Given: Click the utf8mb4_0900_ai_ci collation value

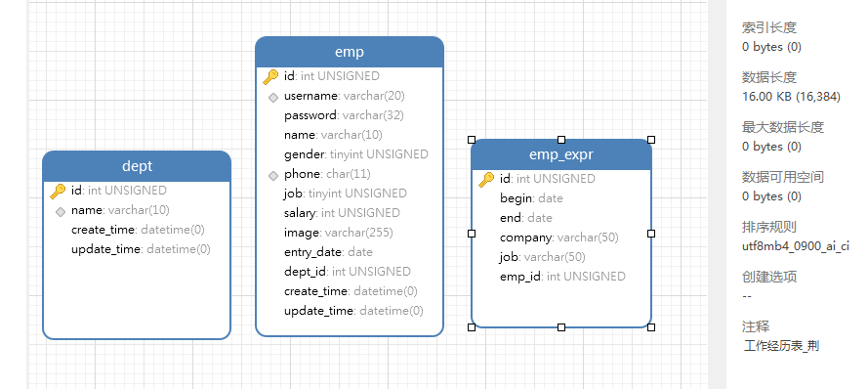Looking at the screenshot, I should (x=796, y=246).
